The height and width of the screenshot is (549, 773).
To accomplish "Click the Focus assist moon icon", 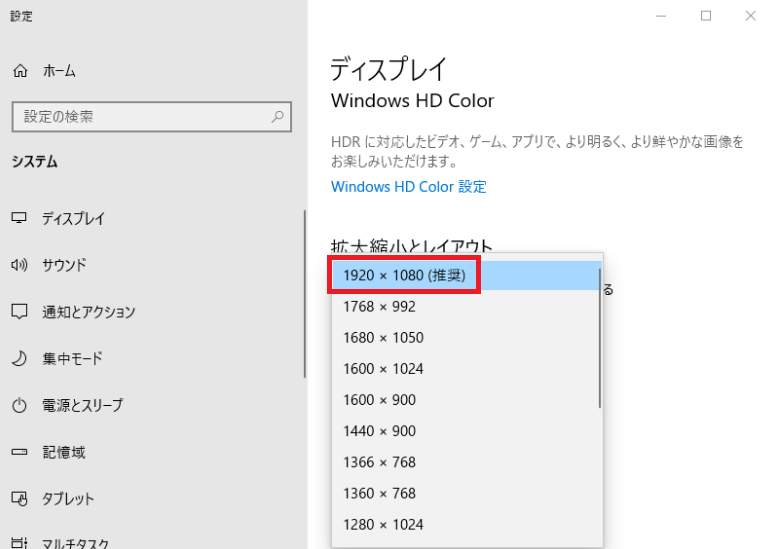I will click(19, 358).
